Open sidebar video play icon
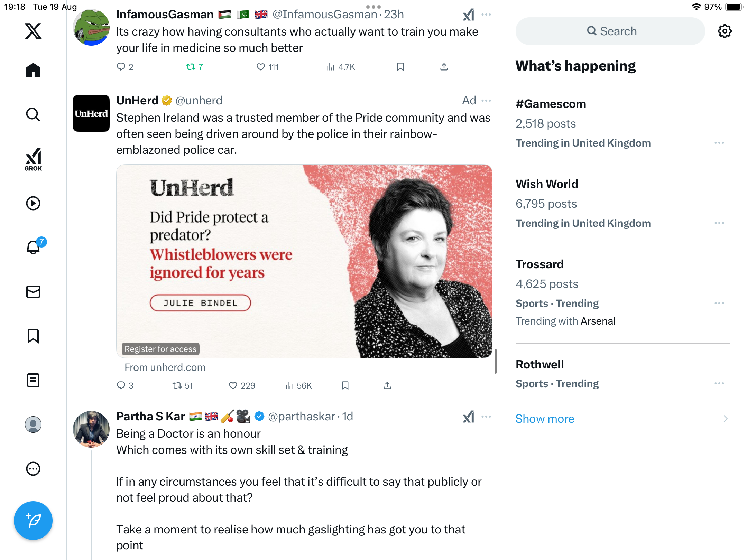The image size is (747, 560). click(x=33, y=203)
